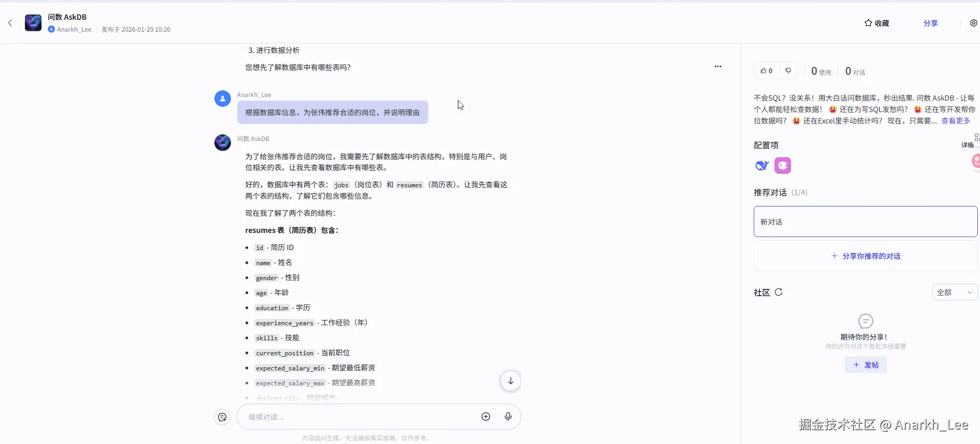
Task: Open the three-dot message options menu
Action: tap(717, 66)
